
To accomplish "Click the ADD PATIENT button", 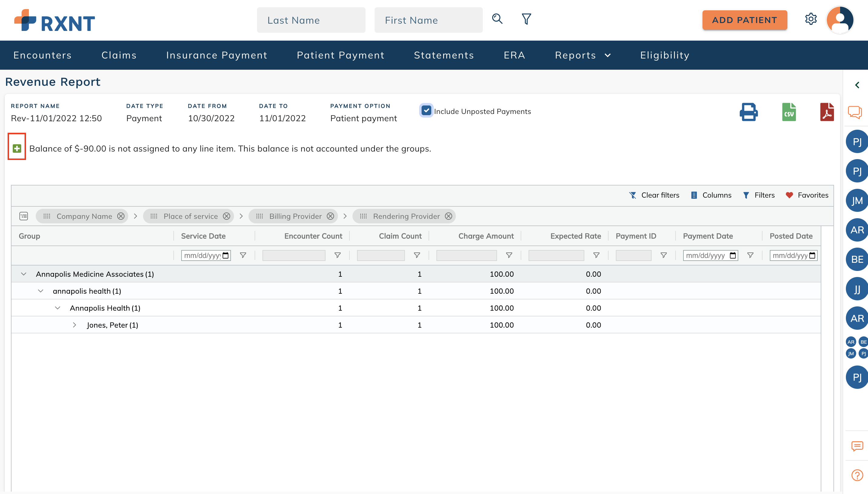I will [745, 20].
